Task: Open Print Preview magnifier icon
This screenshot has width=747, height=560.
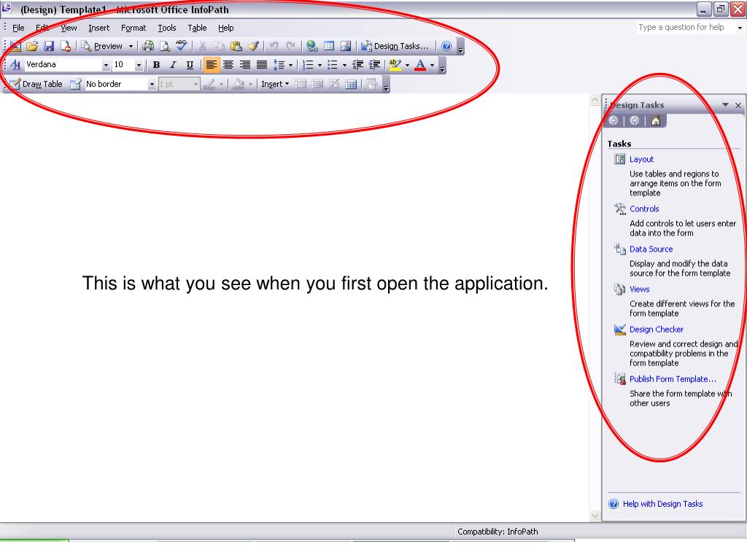Action: 165,46
